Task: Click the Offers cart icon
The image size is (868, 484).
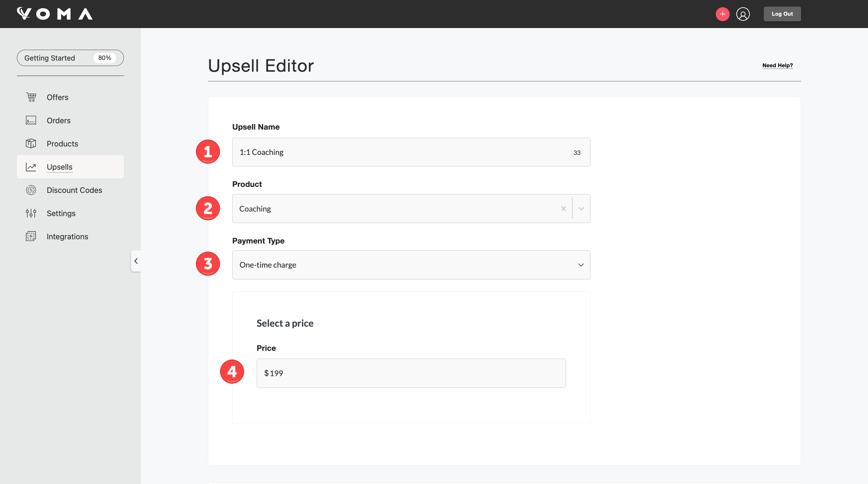Action: pos(31,97)
